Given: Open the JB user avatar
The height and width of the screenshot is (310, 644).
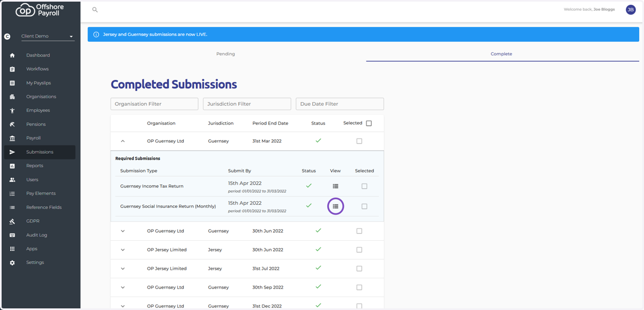Looking at the screenshot, I should 631,10.
